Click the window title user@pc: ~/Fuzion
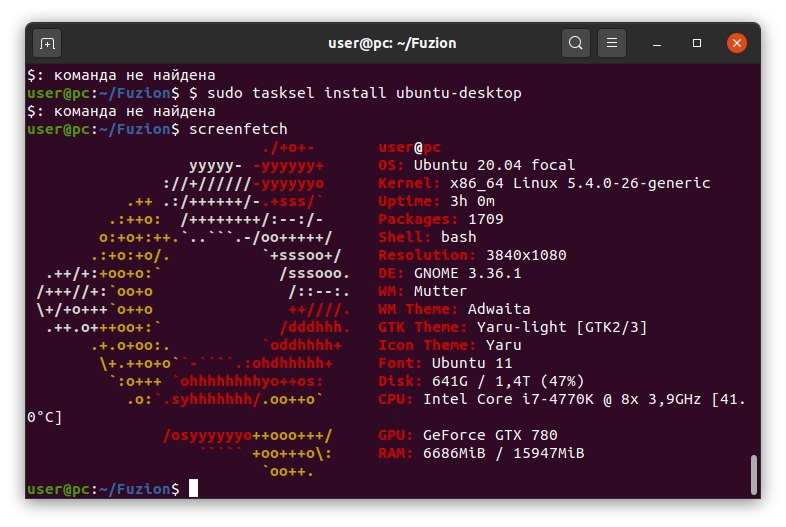This screenshot has height=527, width=786. point(392,44)
